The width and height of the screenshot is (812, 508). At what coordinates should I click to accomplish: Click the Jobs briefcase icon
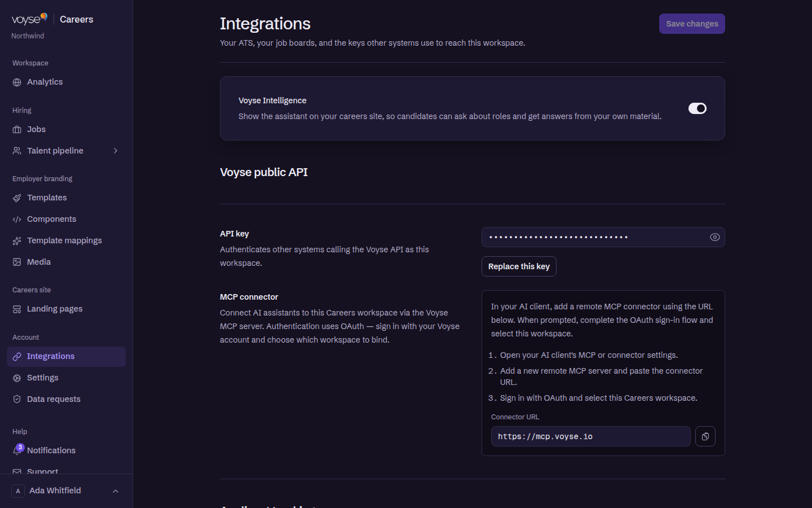pyautogui.click(x=17, y=130)
